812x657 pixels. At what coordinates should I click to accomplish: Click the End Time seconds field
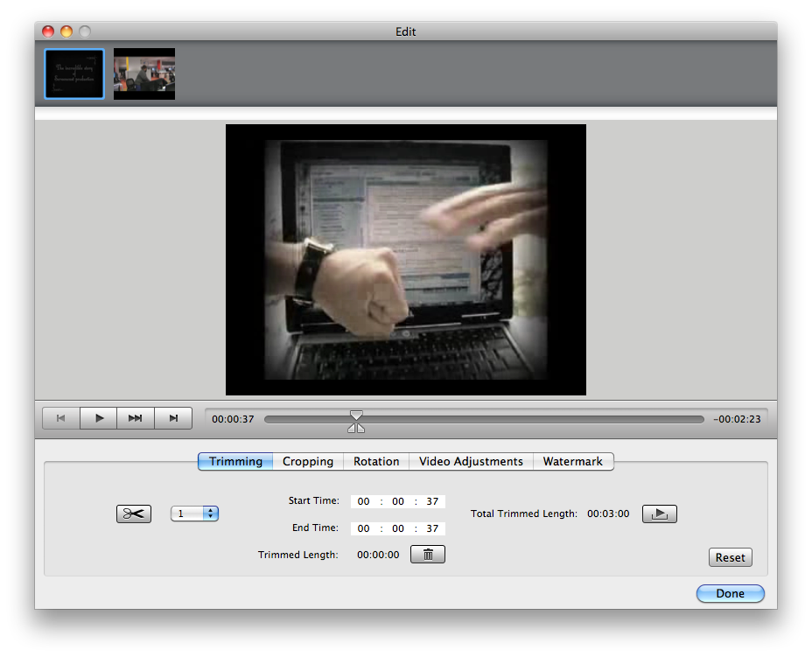(x=432, y=528)
